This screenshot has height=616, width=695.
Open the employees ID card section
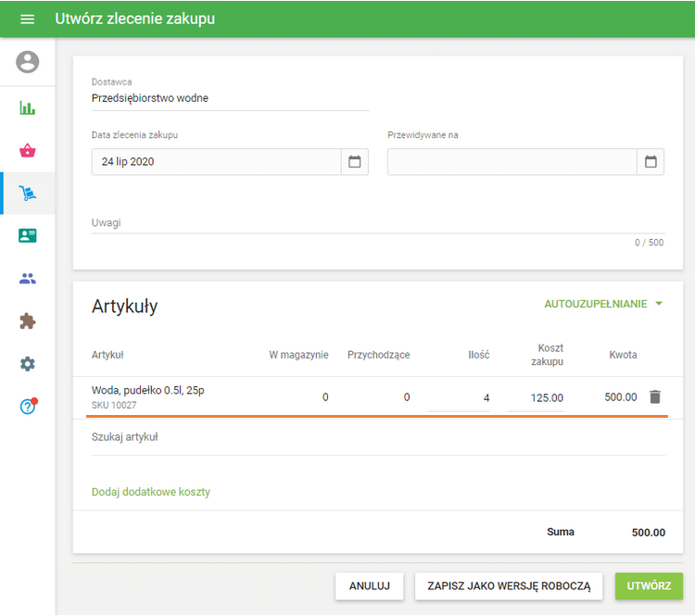(28, 235)
